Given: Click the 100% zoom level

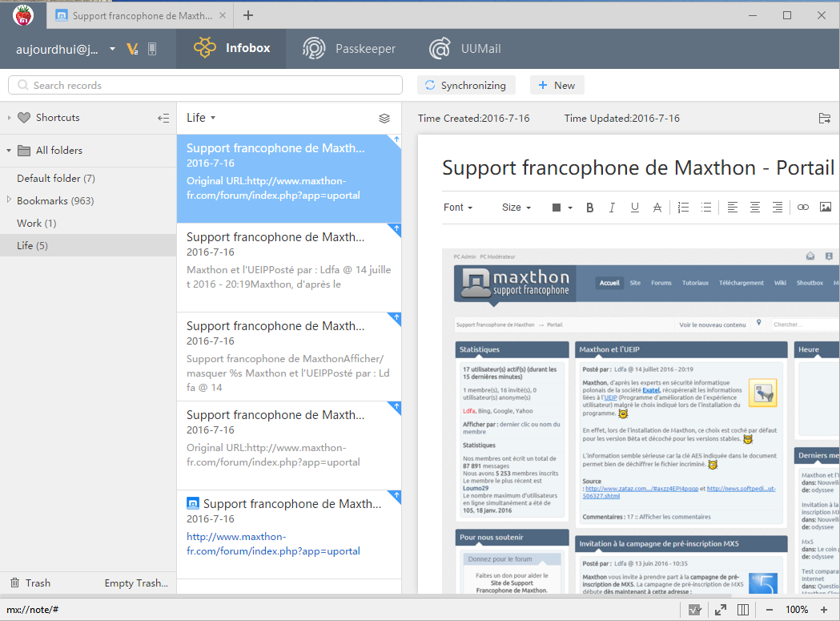Looking at the screenshot, I should point(797,610).
